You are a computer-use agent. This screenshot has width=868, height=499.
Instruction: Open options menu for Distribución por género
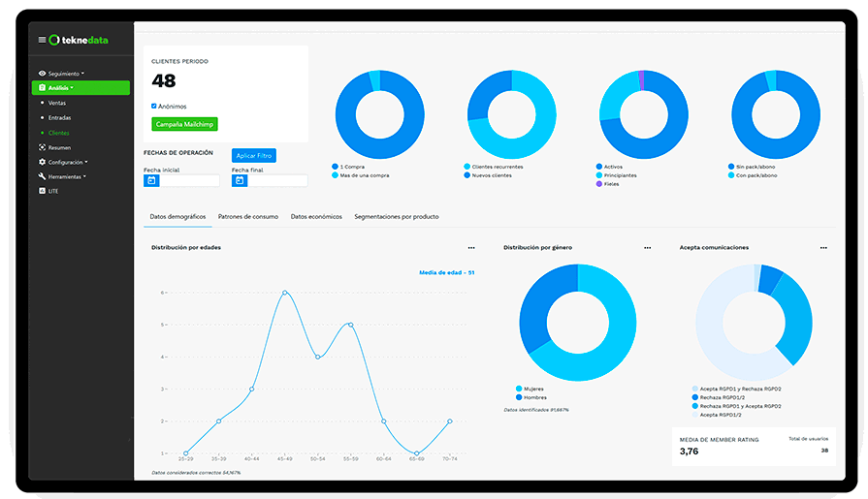click(647, 248)
